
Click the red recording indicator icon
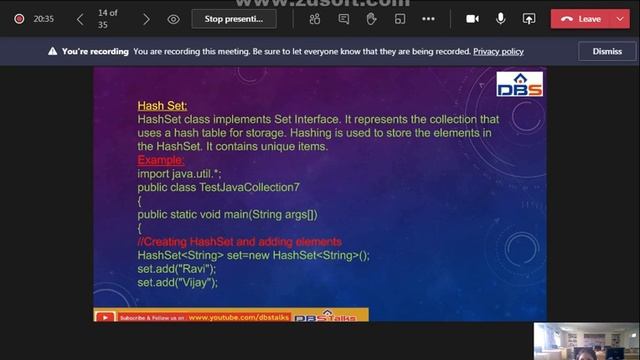point(19,19)
